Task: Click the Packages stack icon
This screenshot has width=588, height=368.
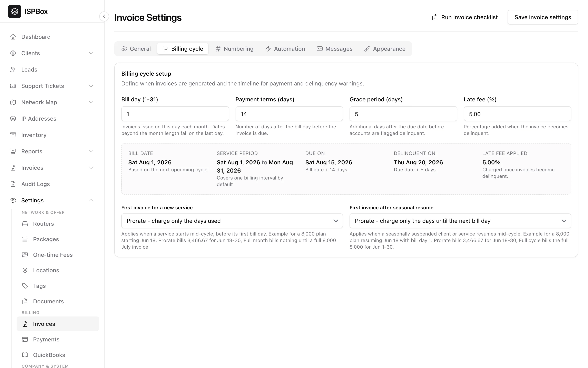Action: click(25, 239)
